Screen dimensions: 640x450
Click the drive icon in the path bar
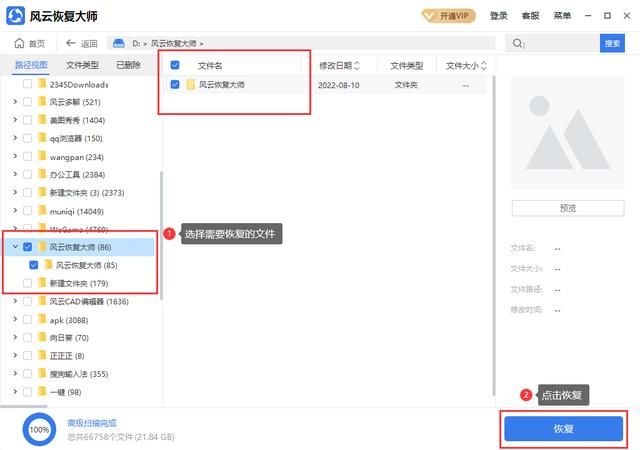[118, 43]
